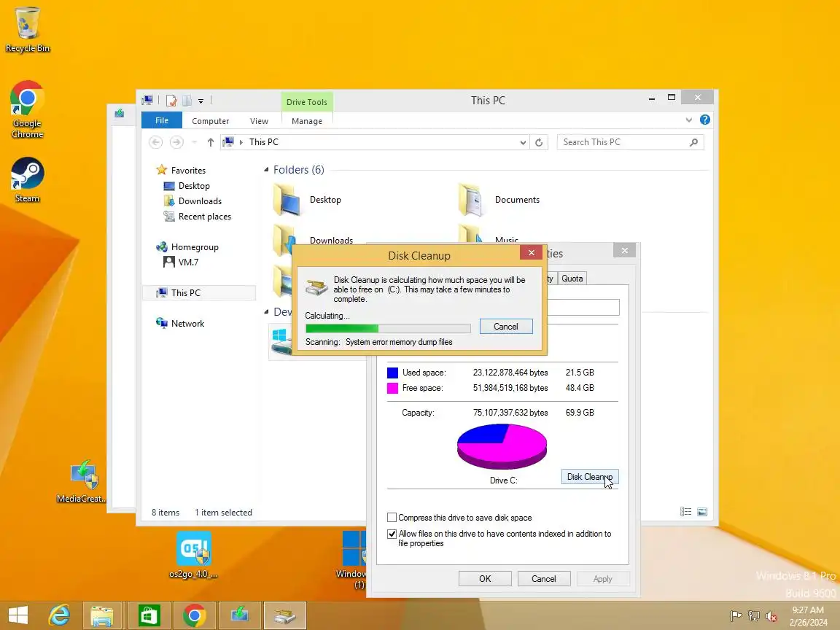Open the Desktop folder in Folders section
Screen dimensions: 840x630
307,200
